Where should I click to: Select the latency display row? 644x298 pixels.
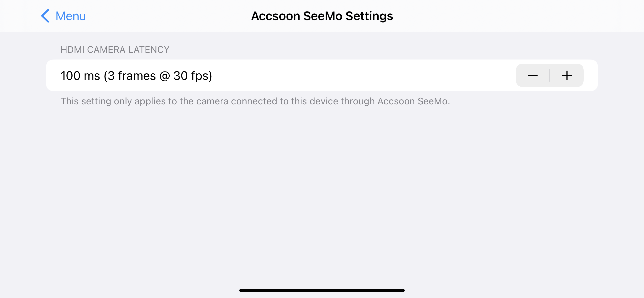(x=322, y=75)
